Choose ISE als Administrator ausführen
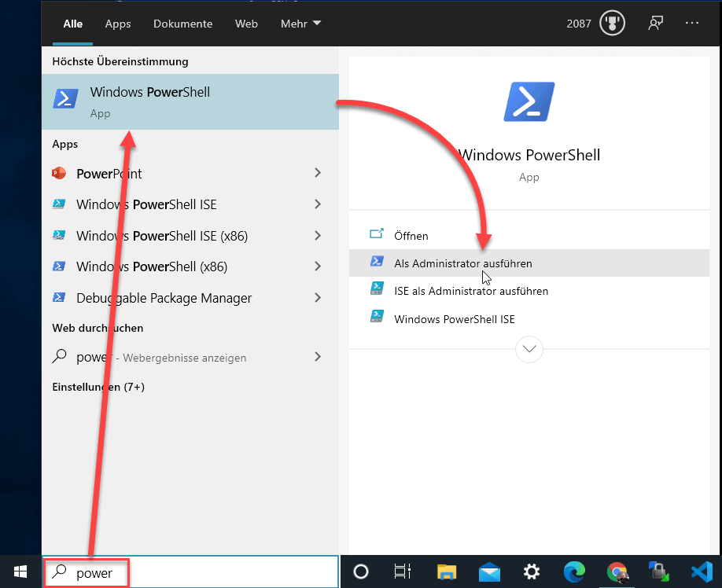The height and width of the screenshot is (588, 722). 529,291
